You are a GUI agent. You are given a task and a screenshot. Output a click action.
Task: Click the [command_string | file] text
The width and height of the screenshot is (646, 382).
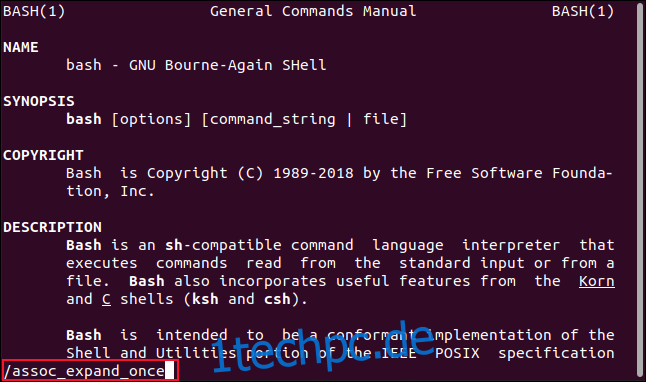[304, 120]
